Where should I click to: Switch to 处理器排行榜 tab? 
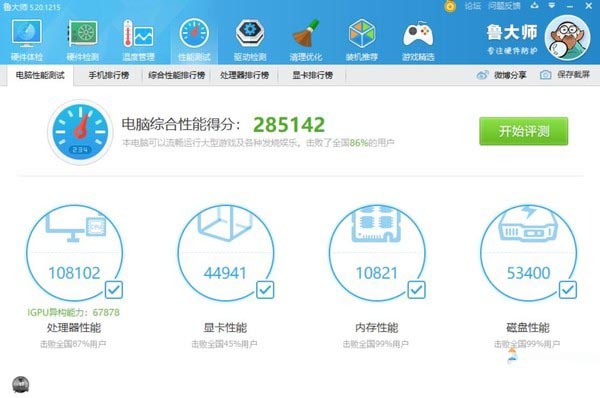point(245,75)
